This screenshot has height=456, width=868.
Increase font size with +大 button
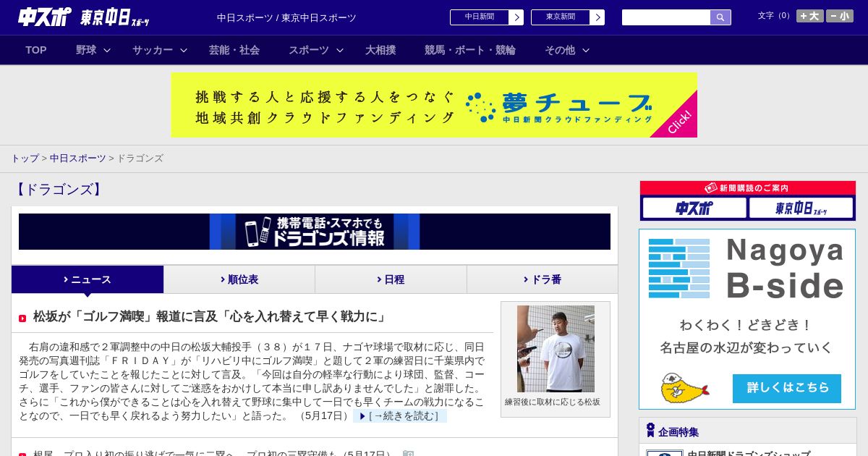pos(810,16)
